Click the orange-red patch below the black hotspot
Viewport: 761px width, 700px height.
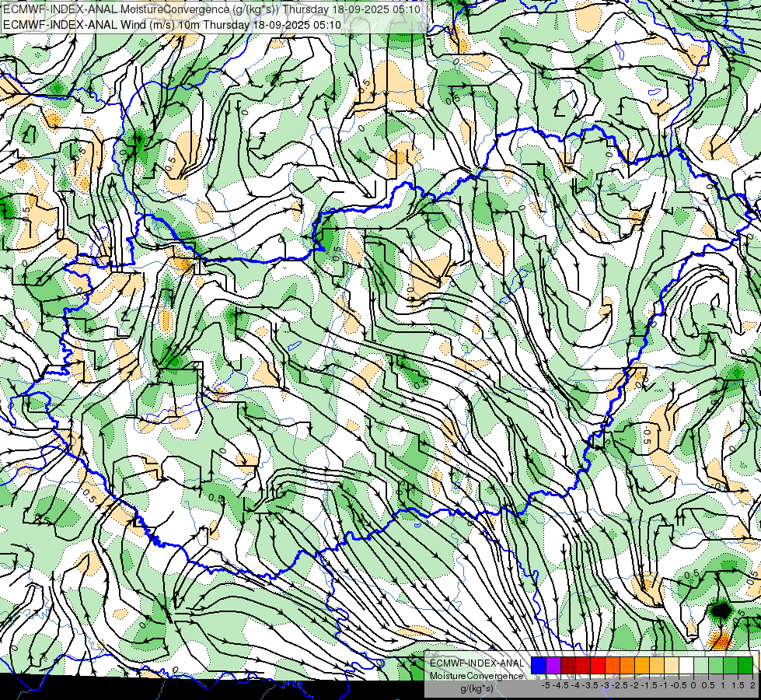coord(721,640)
